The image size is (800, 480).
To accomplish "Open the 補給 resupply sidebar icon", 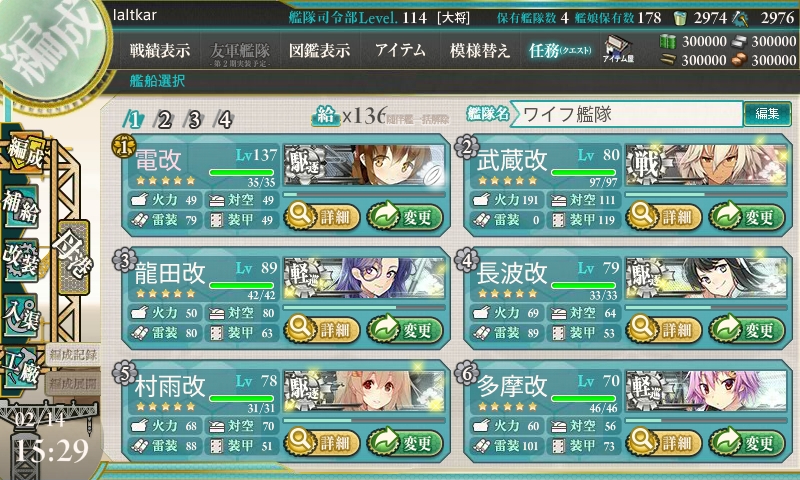I will click(x=21, y=207).
